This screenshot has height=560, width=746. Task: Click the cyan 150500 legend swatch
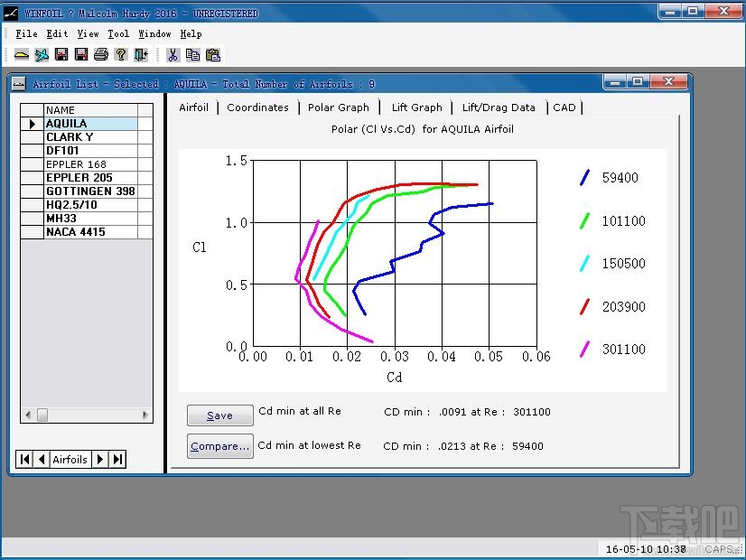[584, 264]
